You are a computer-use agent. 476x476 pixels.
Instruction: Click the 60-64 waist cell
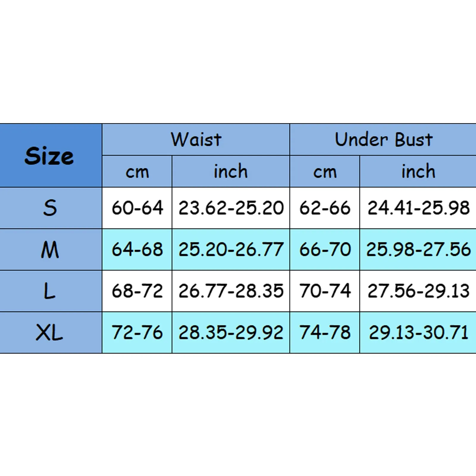click(137, 208)
